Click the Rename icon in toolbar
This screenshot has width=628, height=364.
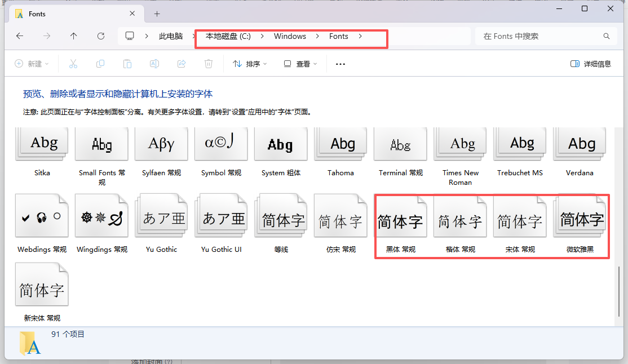pos(154,64)
